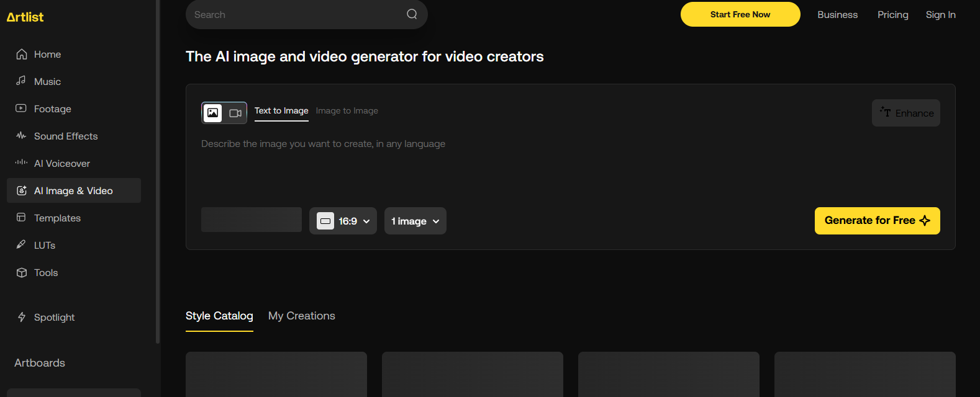This screenshot has width=980, height=397.
Task: Open the Style Catalog tab
Action: (219, 316)
